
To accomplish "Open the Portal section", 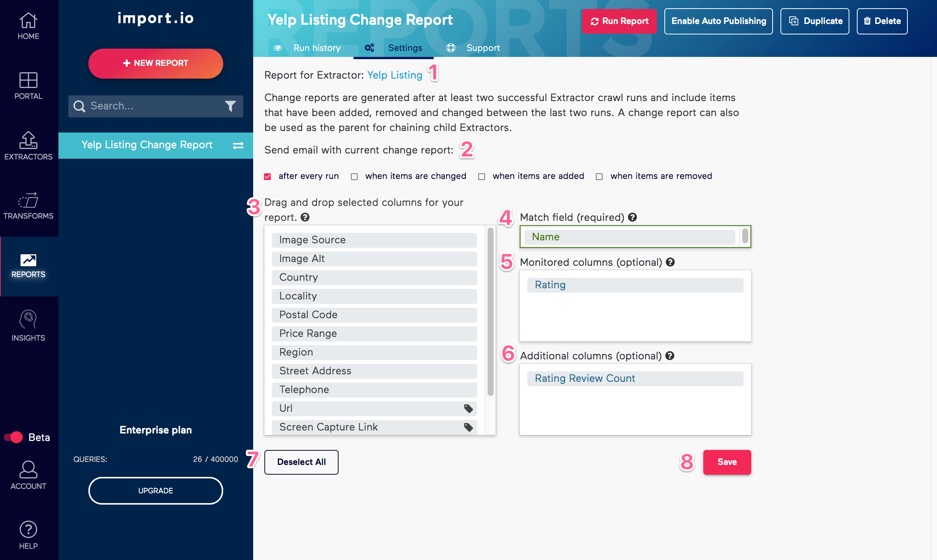I will (28, 85).
